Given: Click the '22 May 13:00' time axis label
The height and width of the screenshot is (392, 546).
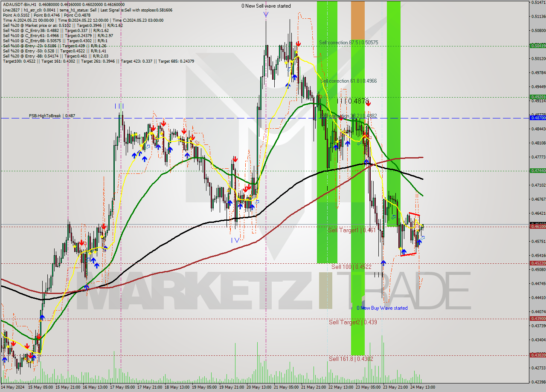Looking at the screenshot, I should coord(341,387).
